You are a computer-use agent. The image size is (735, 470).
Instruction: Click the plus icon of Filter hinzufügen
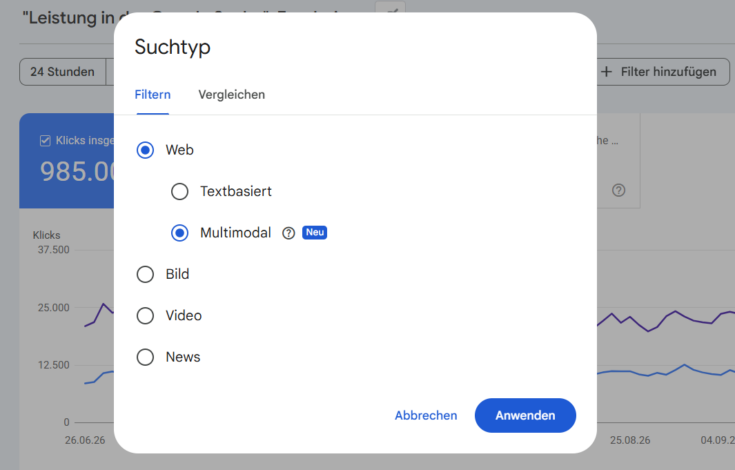coord(607,72)
